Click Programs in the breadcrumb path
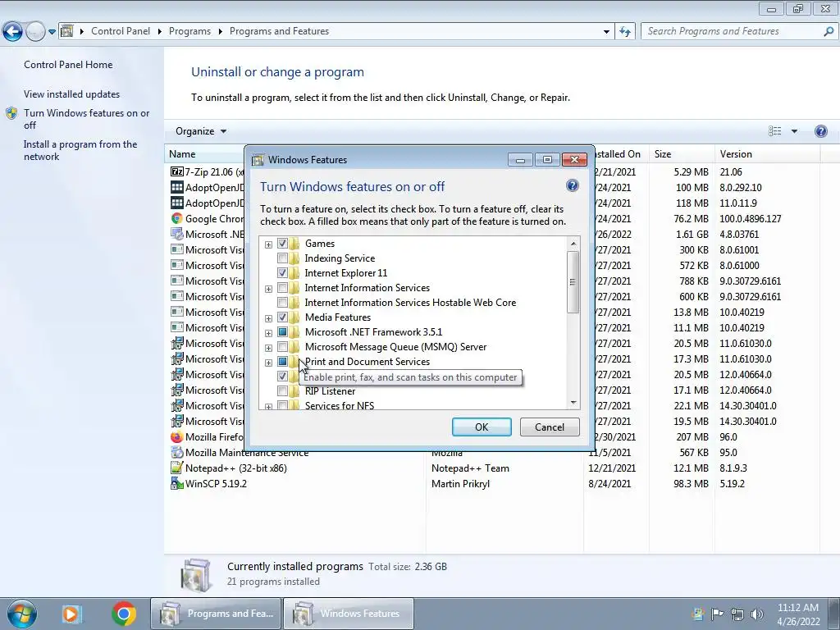Viewport: 840px width, 630px height. click(189, 31)
